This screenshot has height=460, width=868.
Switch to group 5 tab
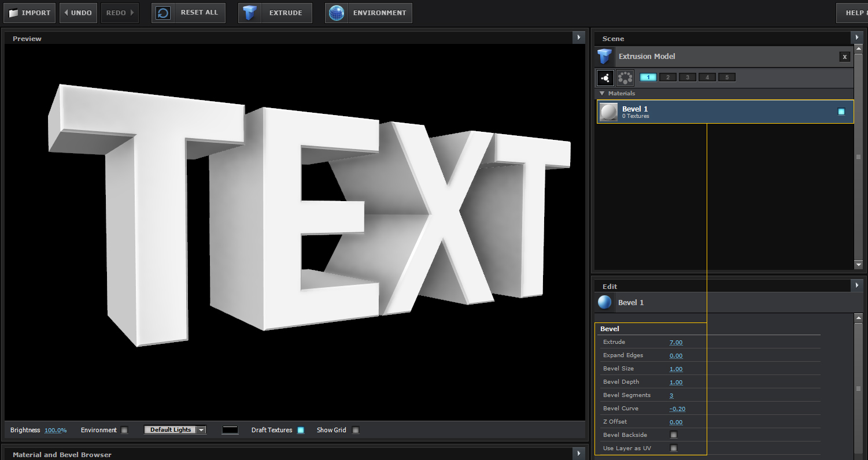[727, 77]
